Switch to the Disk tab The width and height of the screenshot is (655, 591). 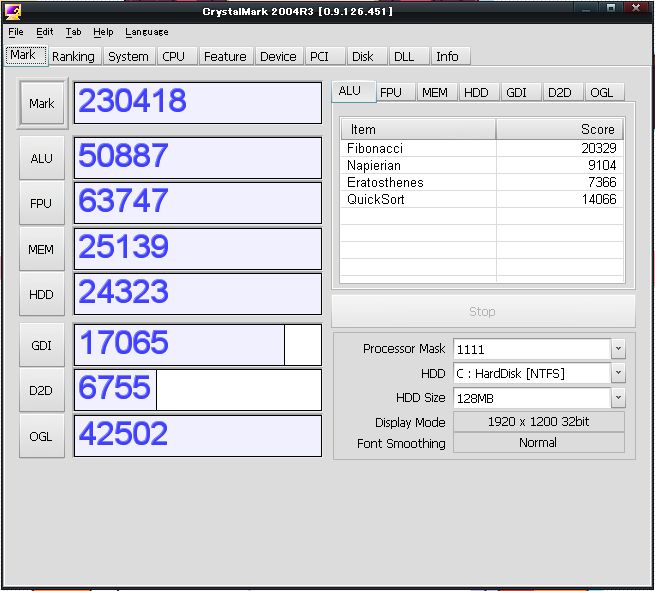pos(366,56)
